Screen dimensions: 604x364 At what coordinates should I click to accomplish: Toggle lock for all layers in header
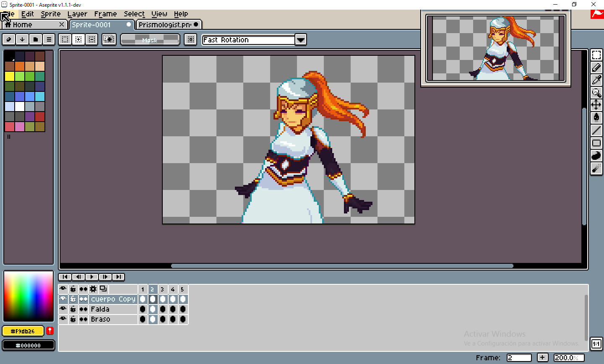[73, 289]
